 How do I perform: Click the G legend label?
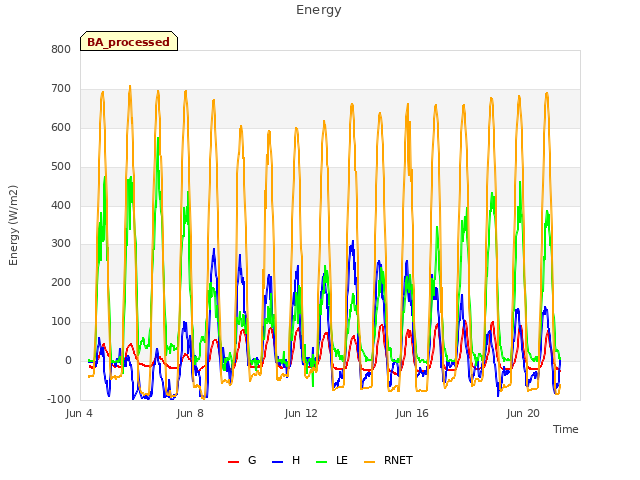tap(252, 460)
